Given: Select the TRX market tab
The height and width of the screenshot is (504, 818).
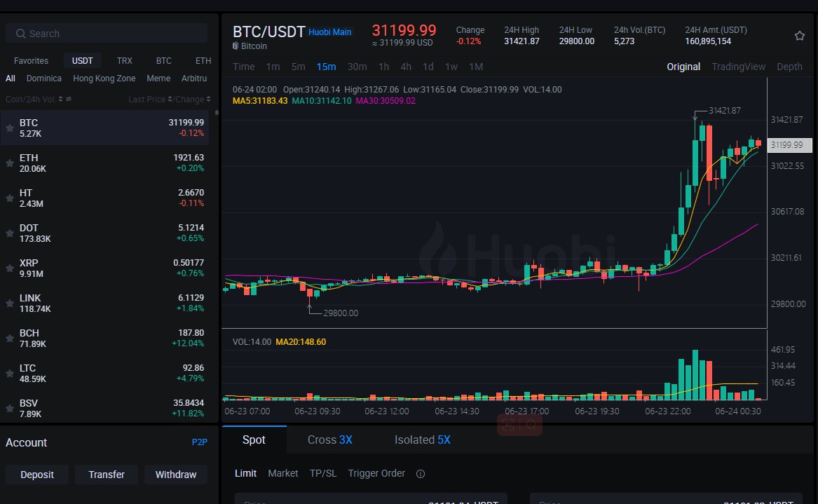Looking at the screenshot, I should [x=125, y=60].
